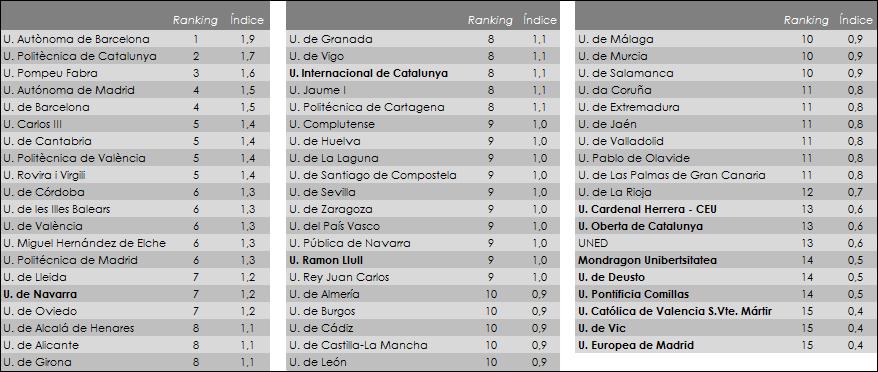878x372 pixels.
Task: Select the U. de Málaga row
Action: pyautogui.click(x=726, y=39)
